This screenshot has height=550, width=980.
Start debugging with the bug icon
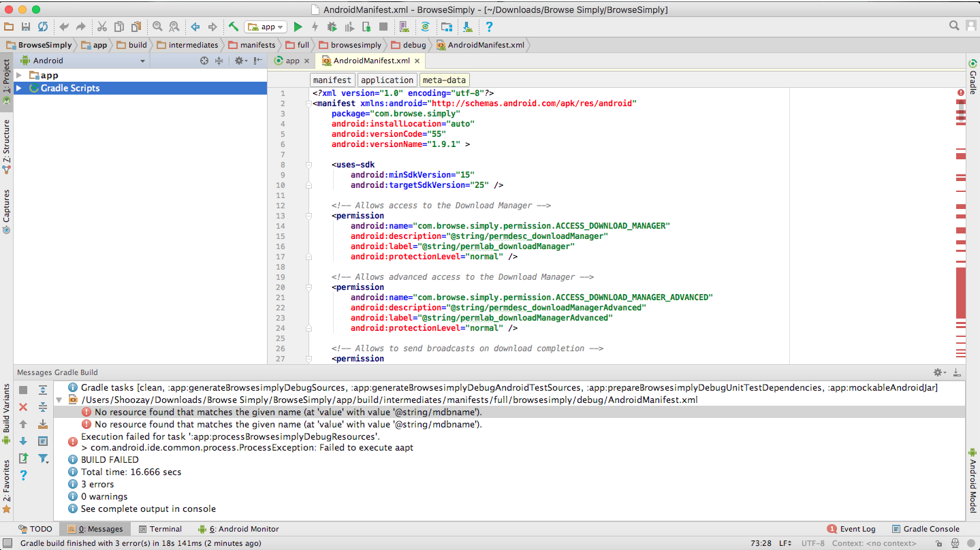click(x=332, y=27)
